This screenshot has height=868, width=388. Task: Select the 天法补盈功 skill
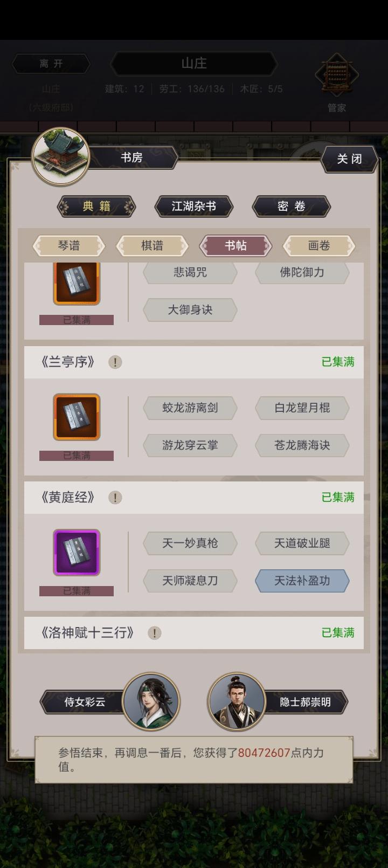click(302, 581)
